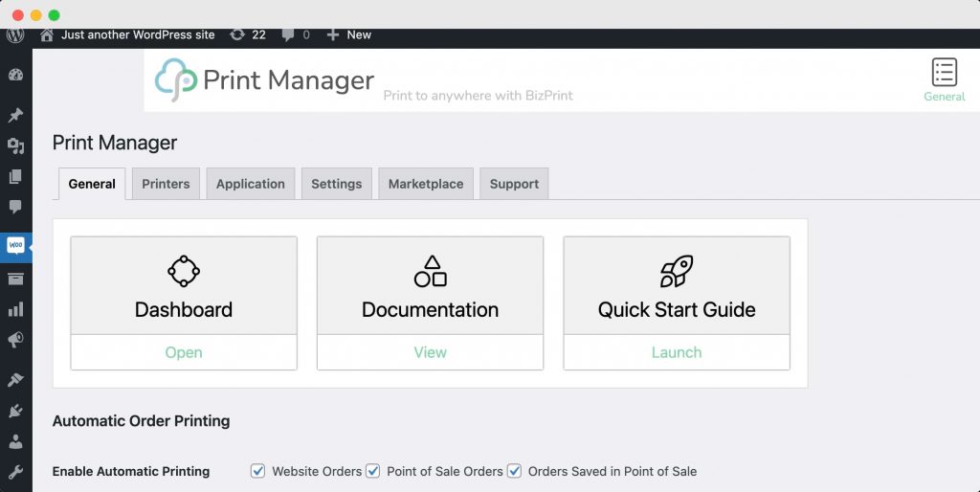Open Media icon in sidebar
This screenshot has height=492, width=980.
point(15,145)
